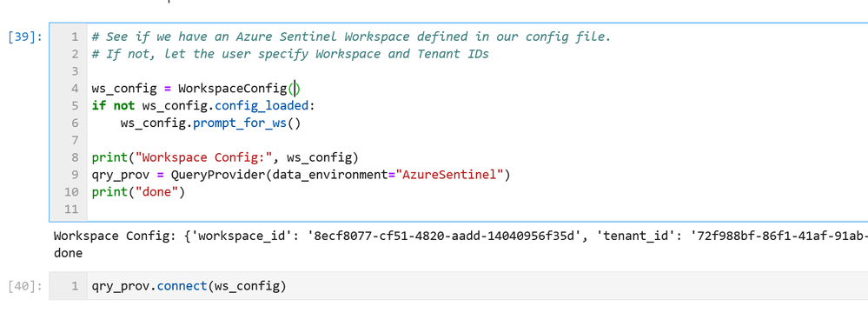
Task: Click line number 4 in the gutter
Action: [75, 89]
